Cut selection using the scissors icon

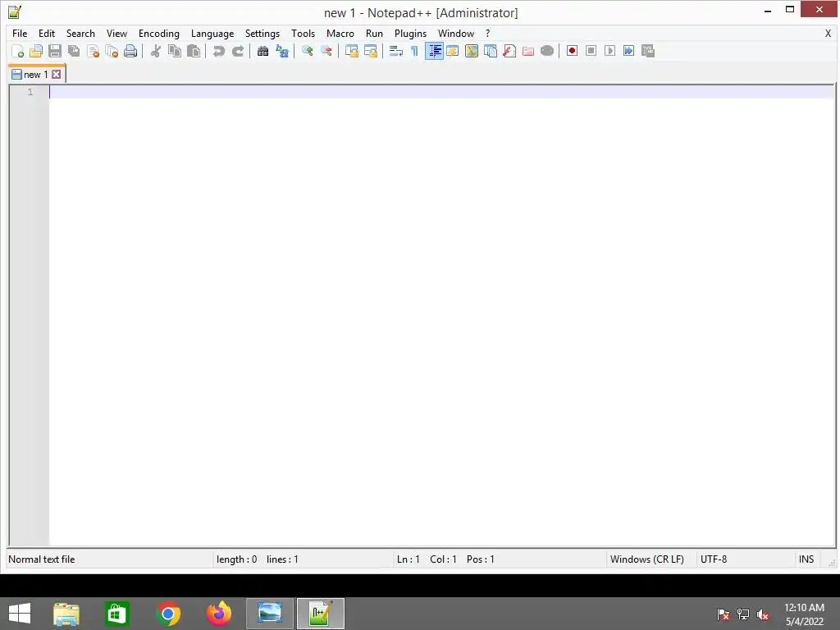coord(155,51)
